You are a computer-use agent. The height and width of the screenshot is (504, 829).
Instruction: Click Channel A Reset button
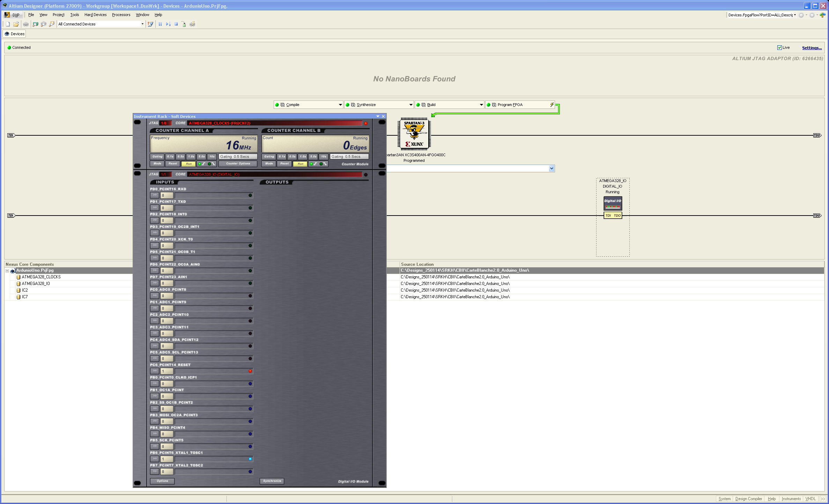(173, 164)
